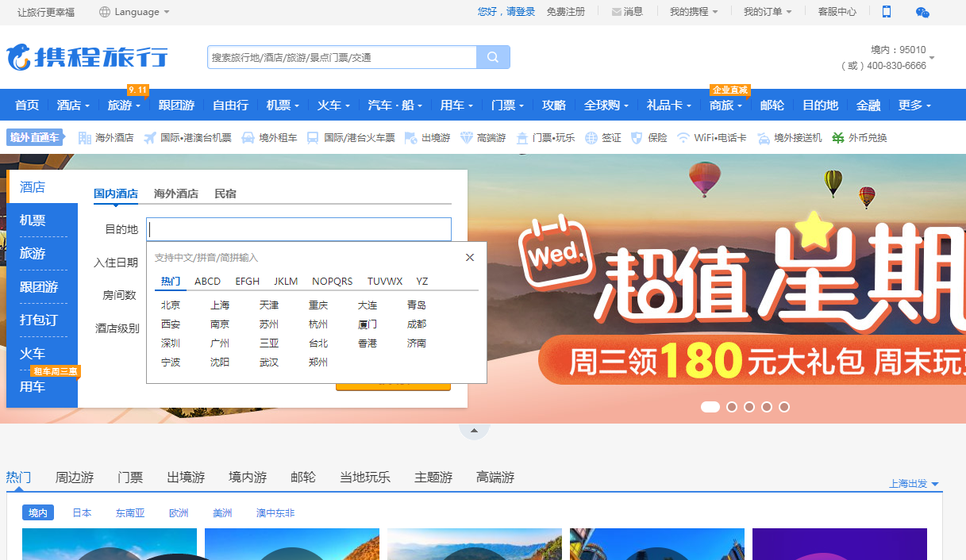Viewport: 966px width, 560px height.
Task: Click the search magnifier button
Action: click(493, 57)
